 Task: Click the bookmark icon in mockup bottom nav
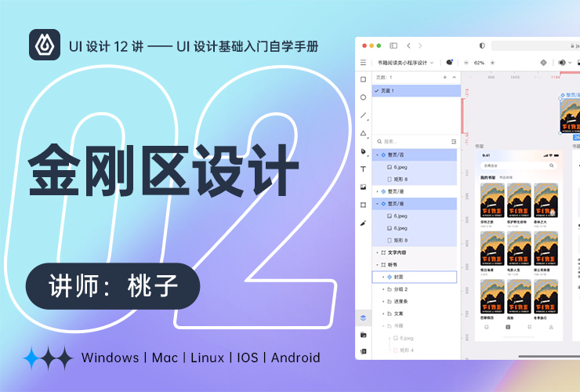click(529, 327)
